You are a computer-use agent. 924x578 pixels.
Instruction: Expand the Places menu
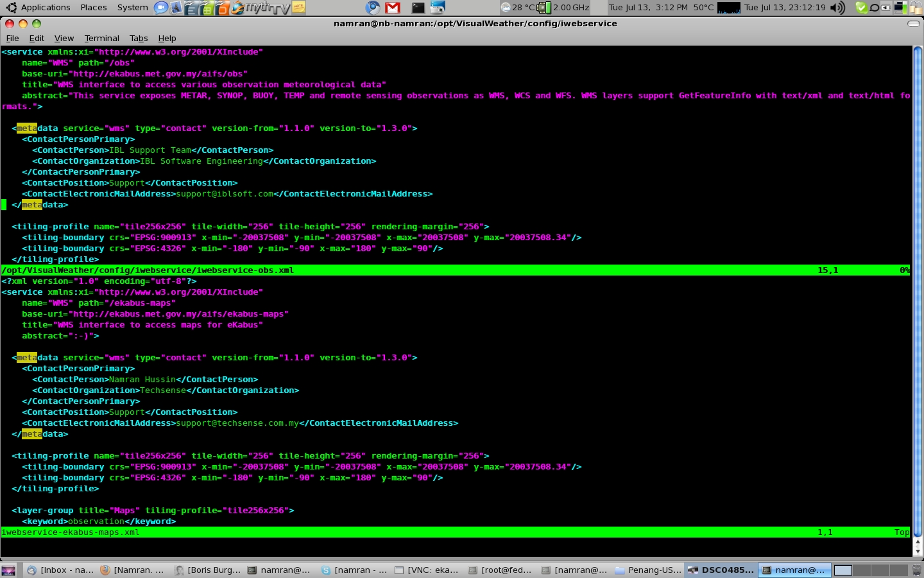coord(94,8)
